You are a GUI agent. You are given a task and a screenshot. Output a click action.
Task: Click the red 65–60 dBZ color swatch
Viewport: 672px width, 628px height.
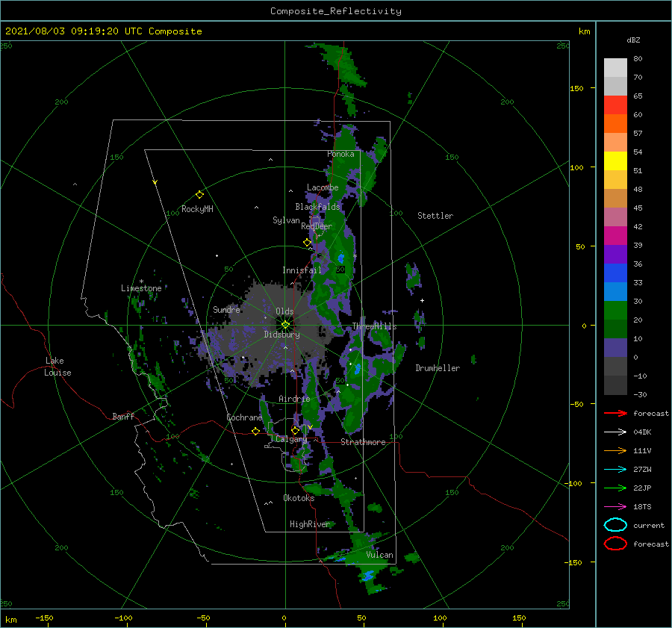click(x=615, y=105)
